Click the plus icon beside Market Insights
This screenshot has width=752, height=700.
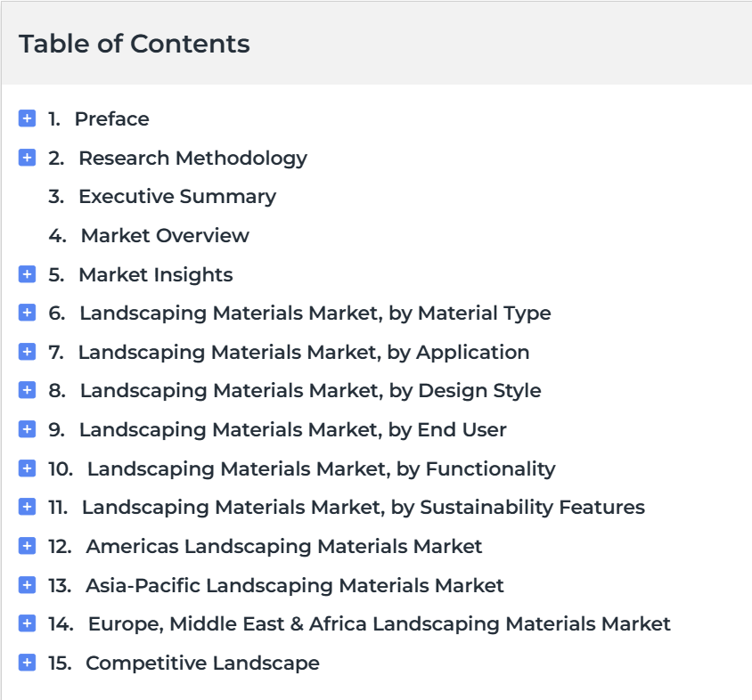27,274
